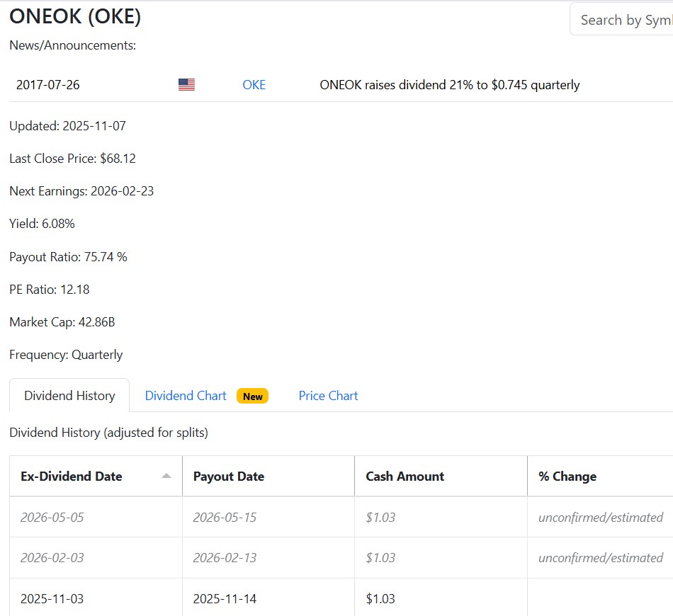Select the Dividend History tab
This screenshot has width=673, height=616.
(69, 396)
